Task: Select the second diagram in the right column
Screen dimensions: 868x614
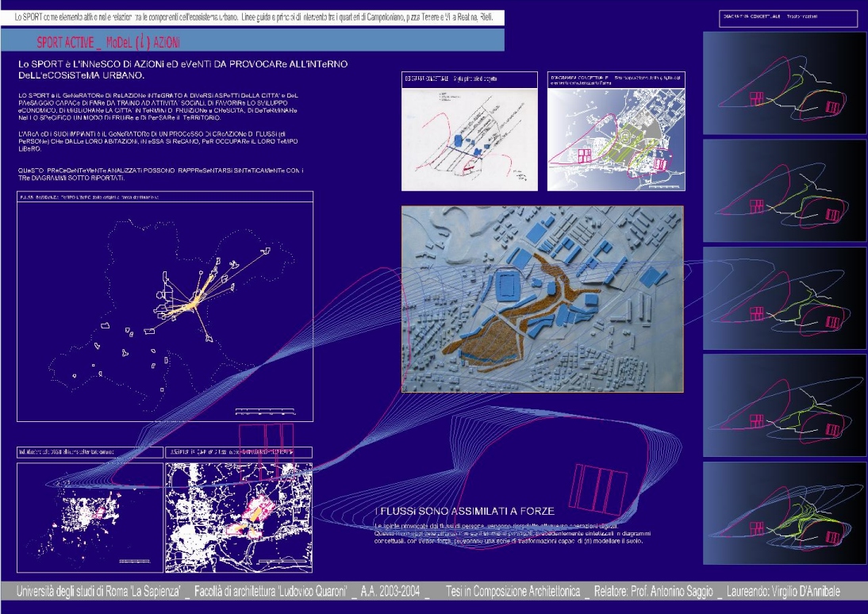Action: [x=784, y=190]
